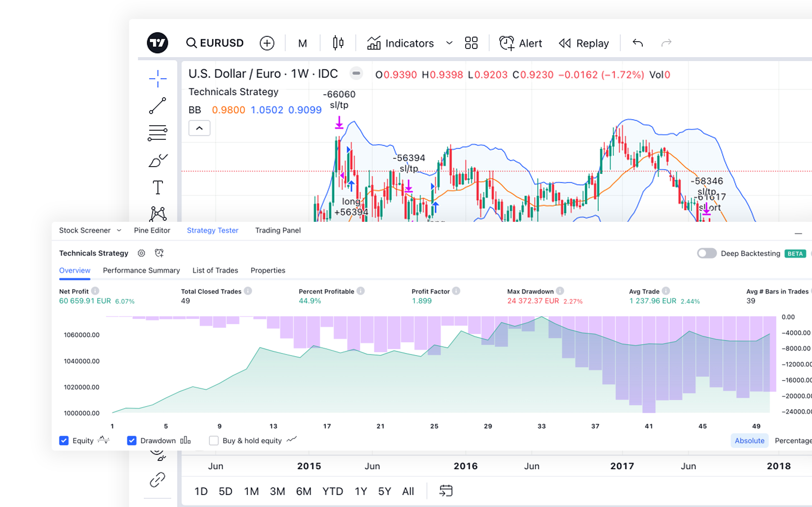Enable Buy & hold equity checkbox

tap(214, 440)
